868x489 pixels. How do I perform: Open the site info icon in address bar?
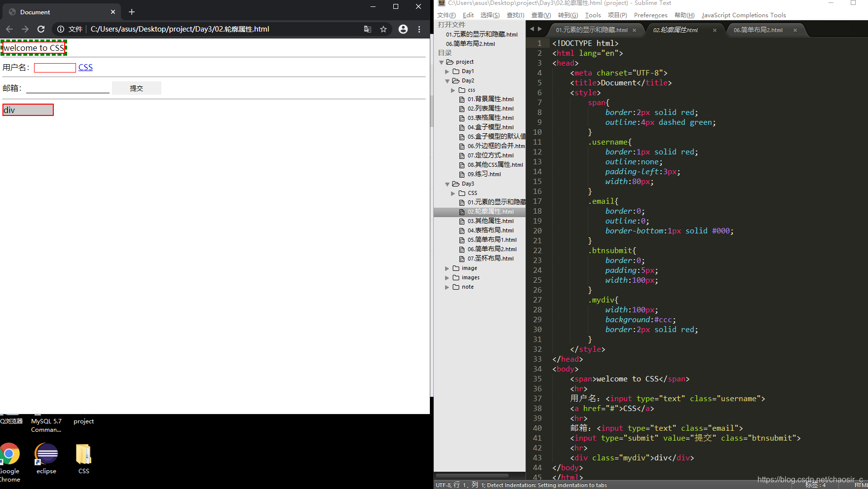click(x=61, y=29)
